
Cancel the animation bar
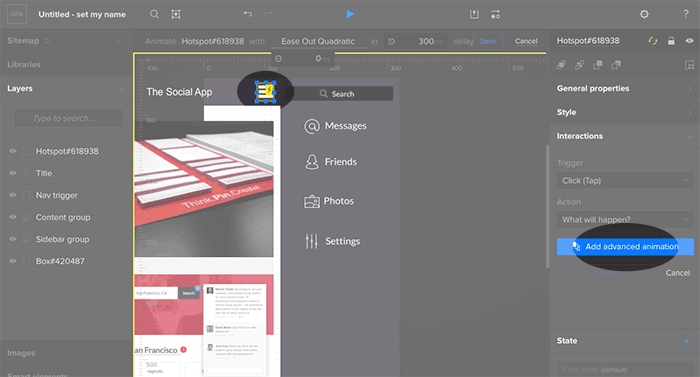(526, 41)
